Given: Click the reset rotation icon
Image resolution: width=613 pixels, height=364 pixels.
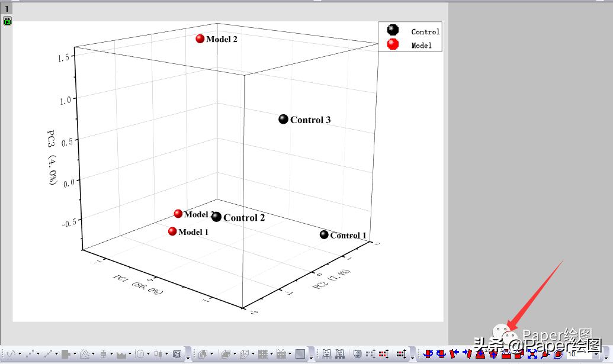Looking at the screenshot, I should coord(532,354).
